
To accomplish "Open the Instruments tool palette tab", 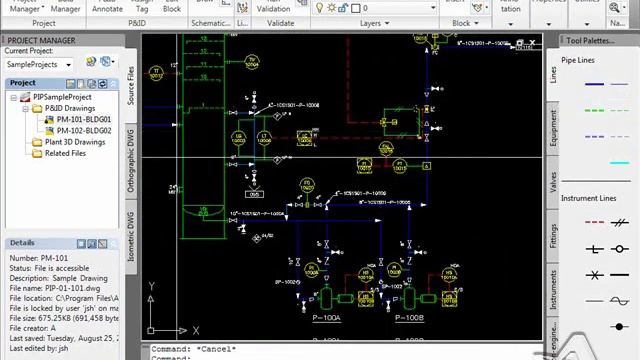I will 553,289.
